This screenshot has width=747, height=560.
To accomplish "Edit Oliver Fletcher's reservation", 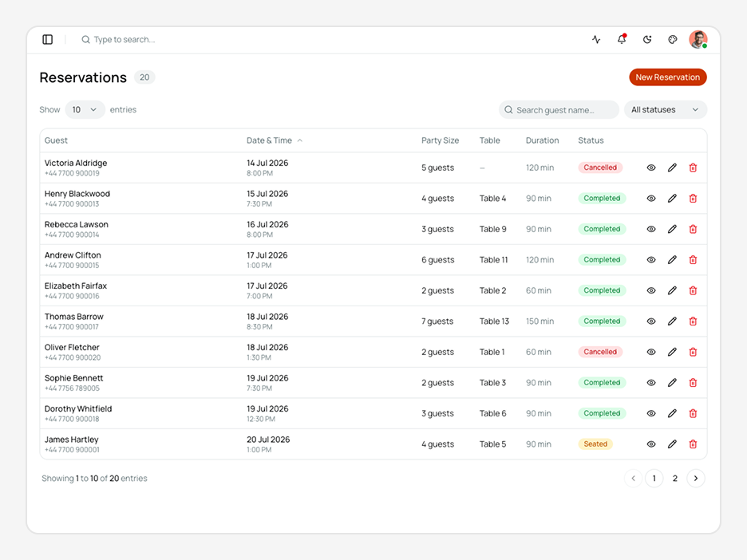I will point(672,352).
